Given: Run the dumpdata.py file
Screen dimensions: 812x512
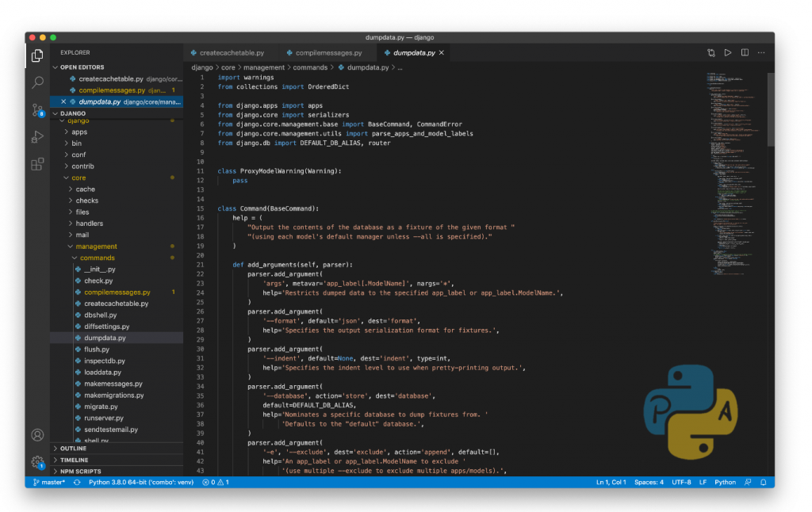Looking at the screenshot, I should coord(728,52).
